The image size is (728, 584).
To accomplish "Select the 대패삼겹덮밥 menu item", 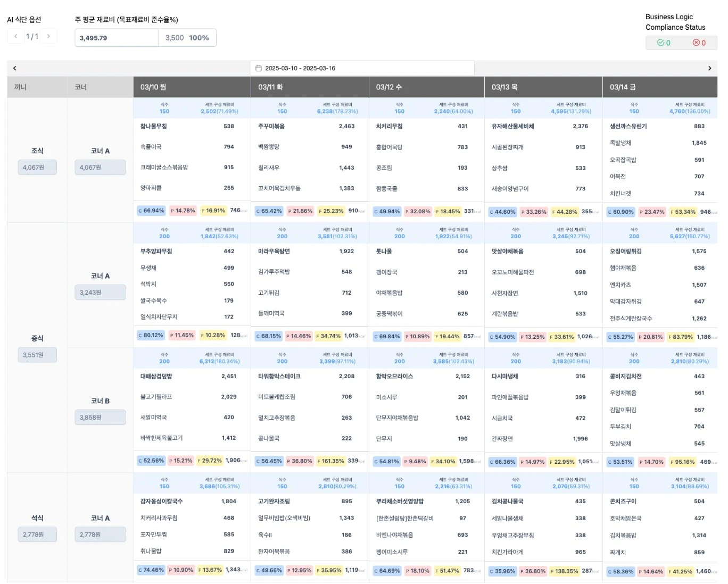I will point(156,376).
